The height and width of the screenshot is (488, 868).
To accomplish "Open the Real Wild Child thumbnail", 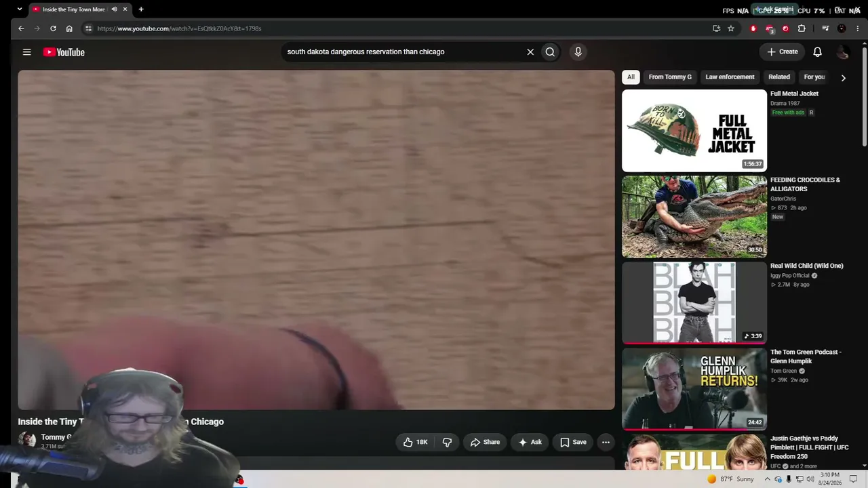I will (694, 303).
